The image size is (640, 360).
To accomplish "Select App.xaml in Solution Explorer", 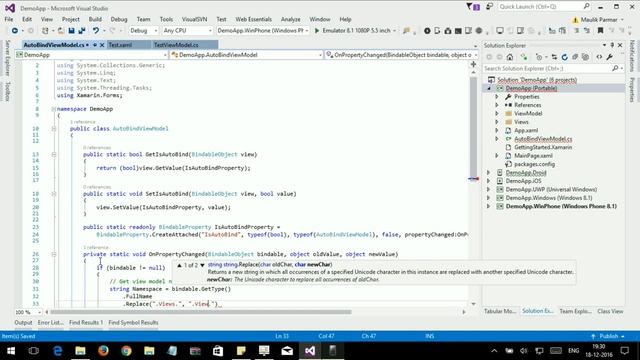I will point(526,131).
